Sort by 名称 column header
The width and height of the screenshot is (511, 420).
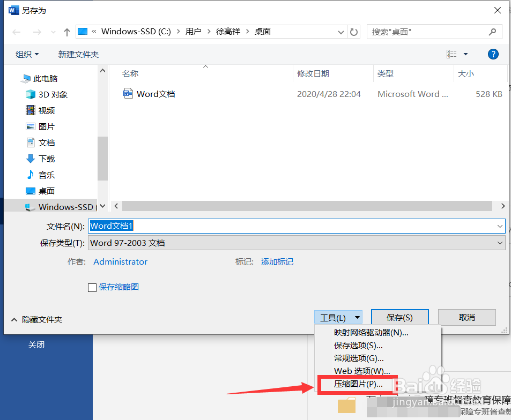pyautogui.click(x=130, y=73)
